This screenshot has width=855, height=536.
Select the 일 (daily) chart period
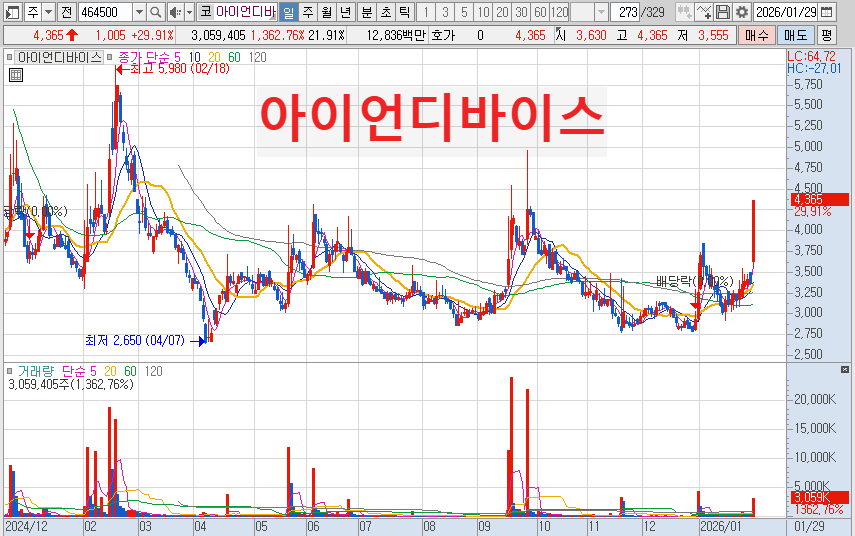[289, 11]
